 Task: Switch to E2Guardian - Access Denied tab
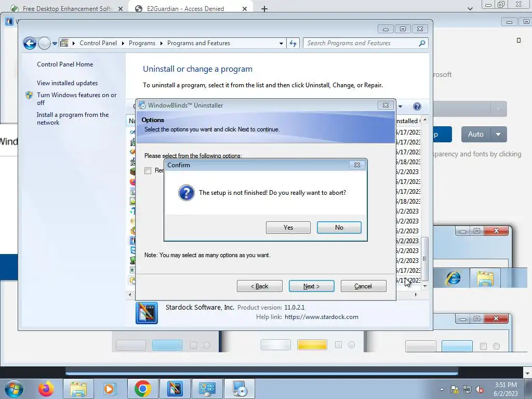[185, 9]
